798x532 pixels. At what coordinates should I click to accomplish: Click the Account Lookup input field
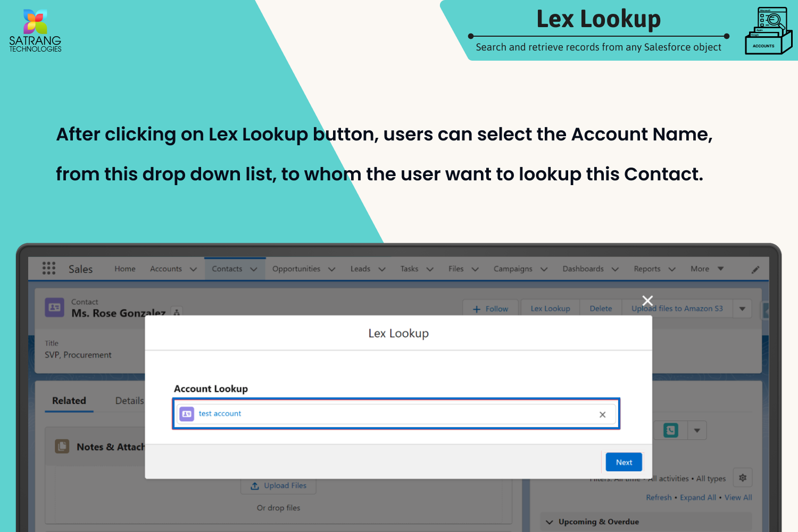point(396,414)
